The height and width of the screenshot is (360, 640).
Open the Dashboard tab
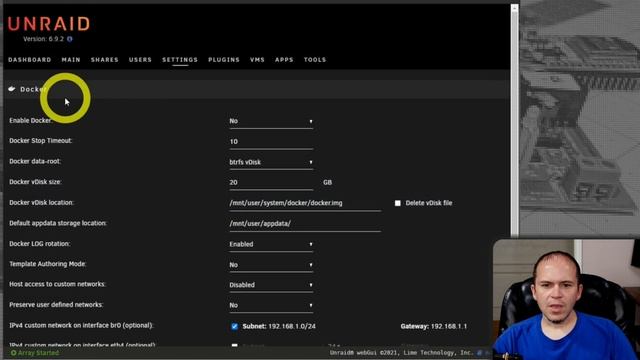click(x=30, y=60)
